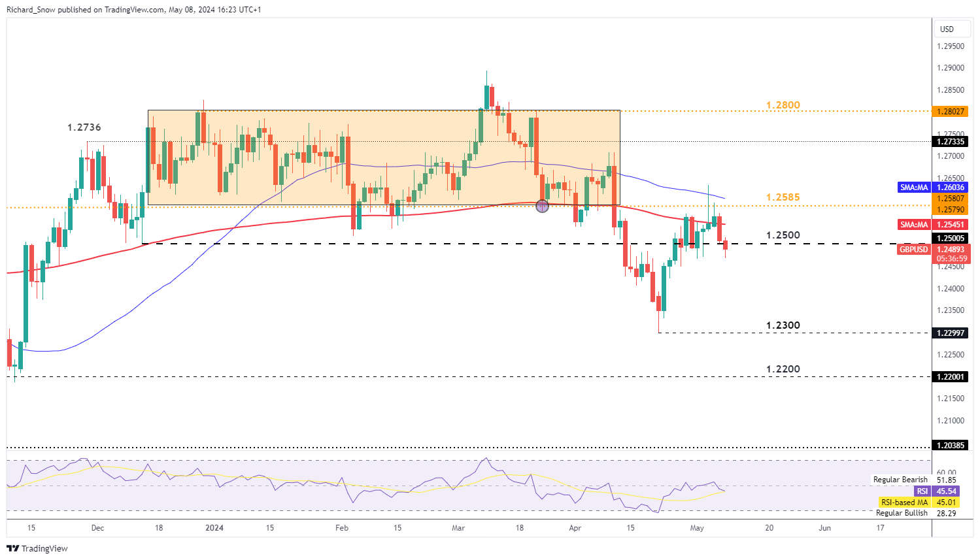This screenshot has width=980, height=560.
Task: Click the Regular Bullish 28.29 label
Action: [915, 513]
